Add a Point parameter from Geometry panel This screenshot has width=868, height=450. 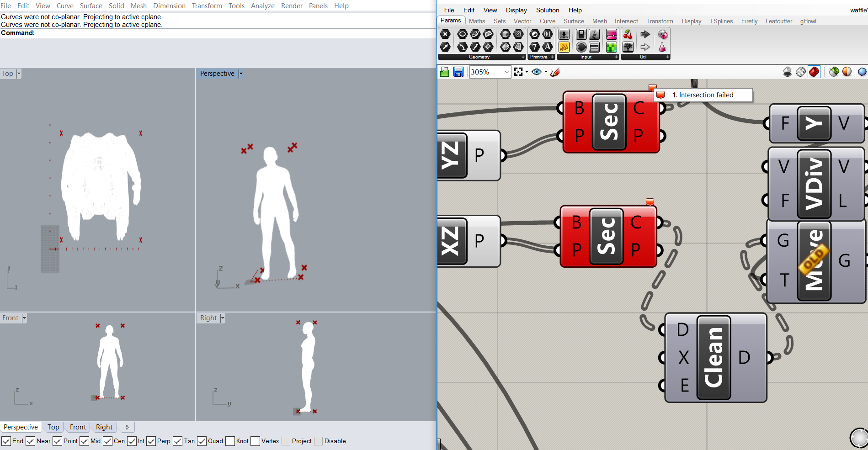point(445,34)
